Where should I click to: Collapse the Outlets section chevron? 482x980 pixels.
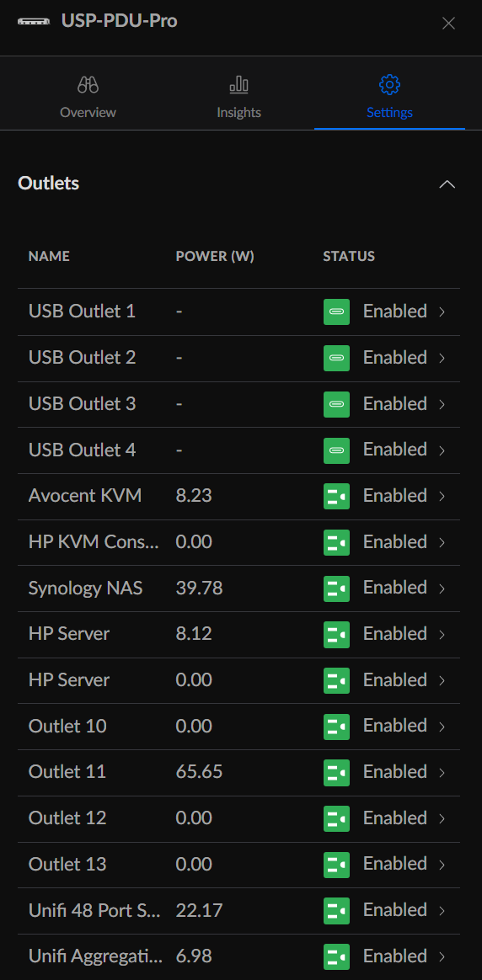pos(447,184)
